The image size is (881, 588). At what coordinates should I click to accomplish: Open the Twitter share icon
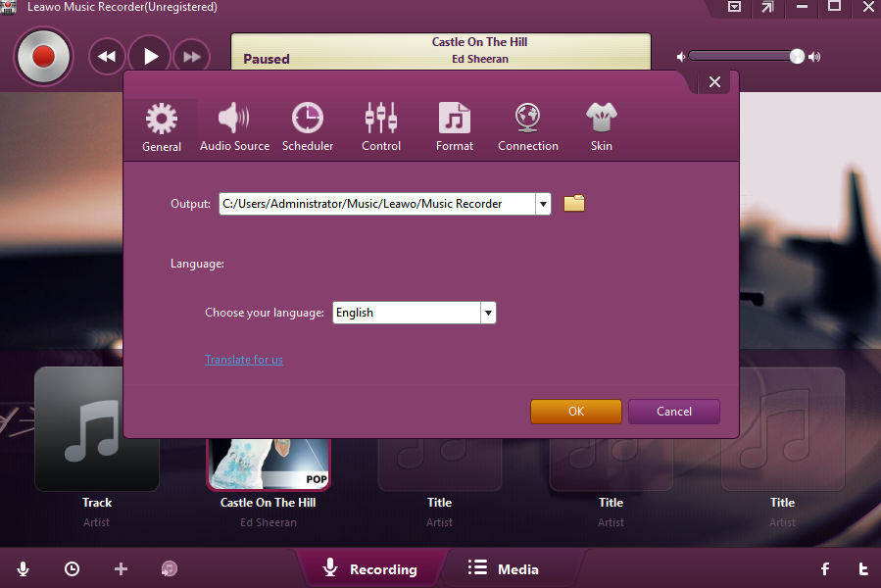pyautogui.click(x=863, y=568)
